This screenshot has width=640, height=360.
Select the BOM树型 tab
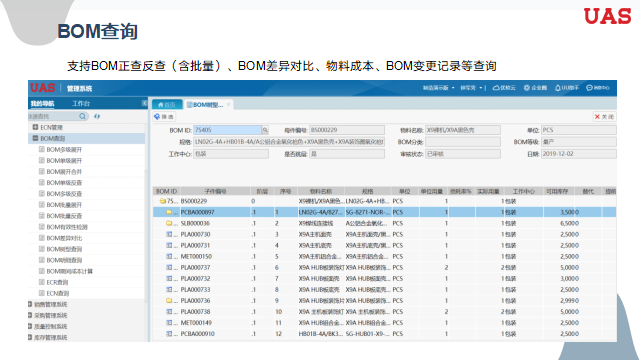(x=208, y=105)
